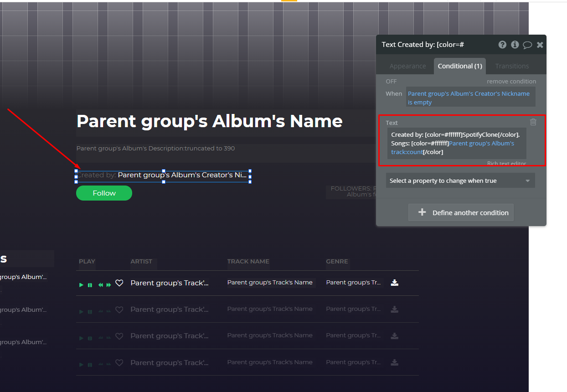This screenshot has height=392, width=567.
Task: Click the pause icon in first track row
Action: (x=90, y=285)
